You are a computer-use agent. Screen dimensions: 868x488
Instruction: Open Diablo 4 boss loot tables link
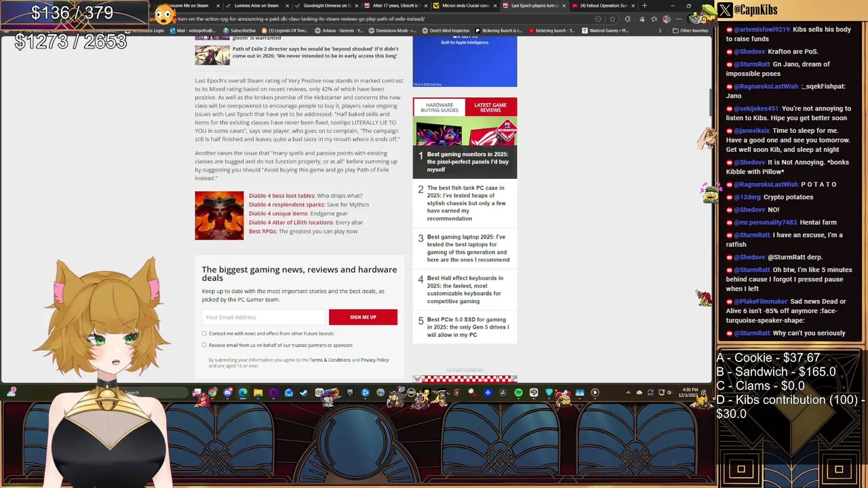pyautogui.click(x=281, y=196)
